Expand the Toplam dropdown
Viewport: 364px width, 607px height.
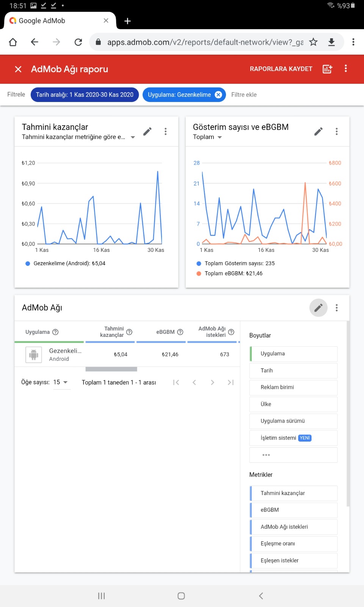pos(207,137)
